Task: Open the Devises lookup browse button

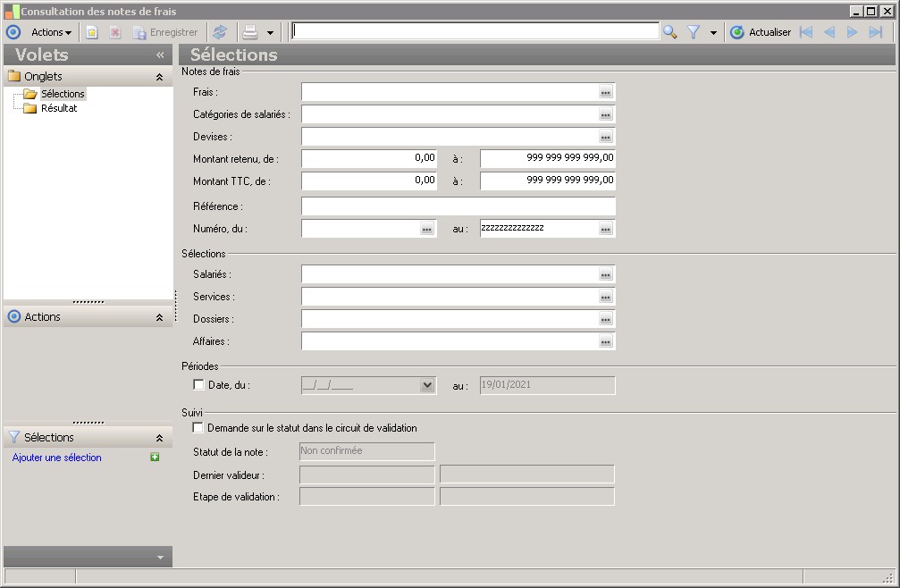Action: (x=605, y=137)
